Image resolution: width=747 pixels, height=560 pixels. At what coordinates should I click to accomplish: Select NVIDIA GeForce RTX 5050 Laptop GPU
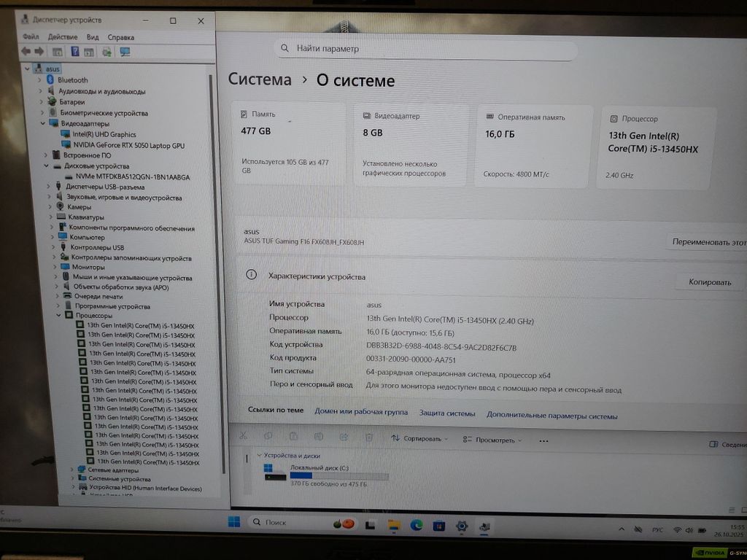pos(128,145)
